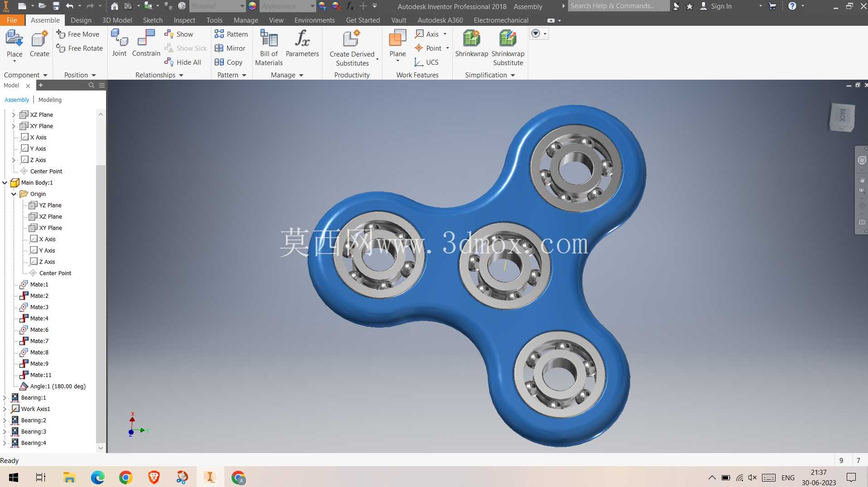Image resolution: width=868 pixels, height=487 pixels.
Task: Open the Material dropdown box
Action: [217, 6]
